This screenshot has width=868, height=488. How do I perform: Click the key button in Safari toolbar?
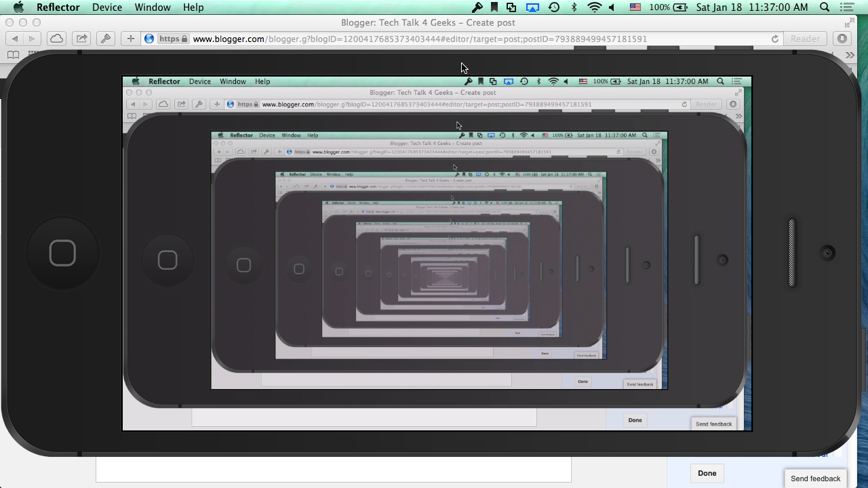[x=106, y=39]
